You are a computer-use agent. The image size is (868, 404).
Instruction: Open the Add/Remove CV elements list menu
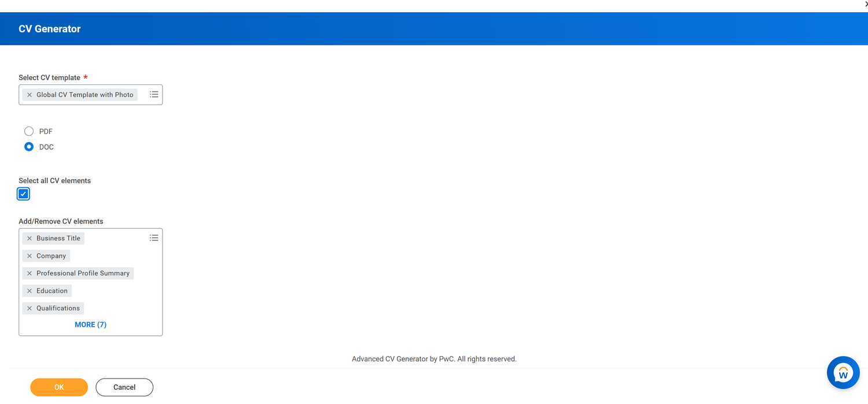(x=153, y=238)
